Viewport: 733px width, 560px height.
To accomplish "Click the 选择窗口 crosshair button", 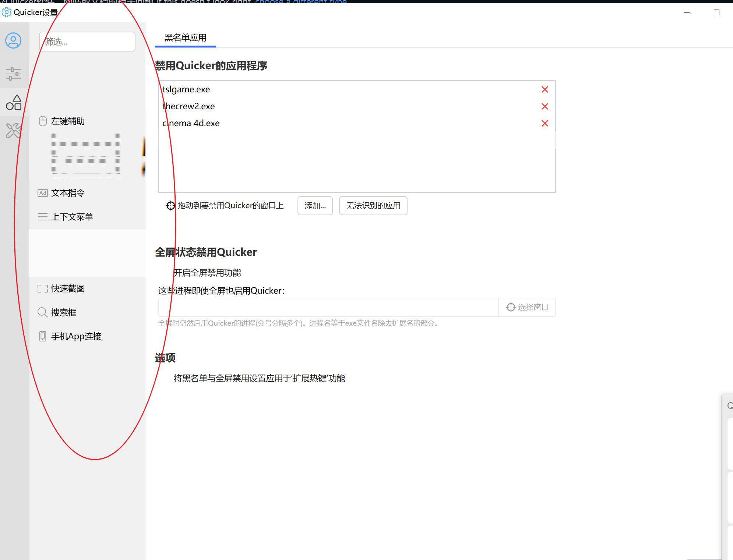I will (x=527, y=307).
